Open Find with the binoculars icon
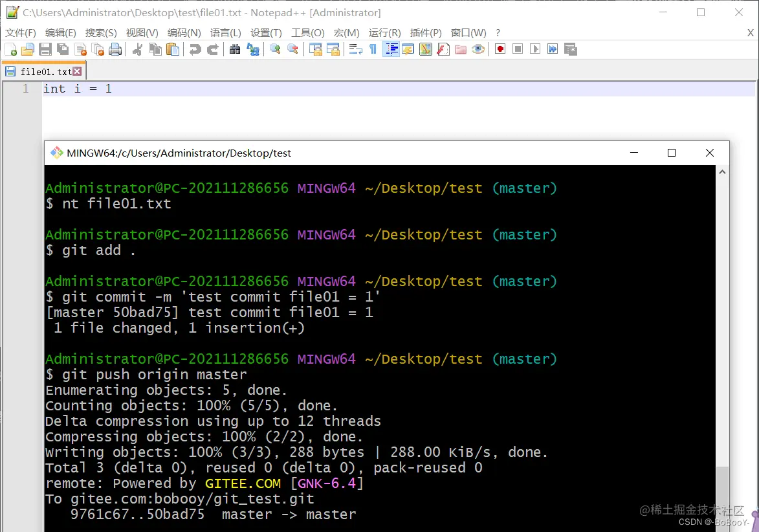759x532 pixels. click(x=236, y=49)
